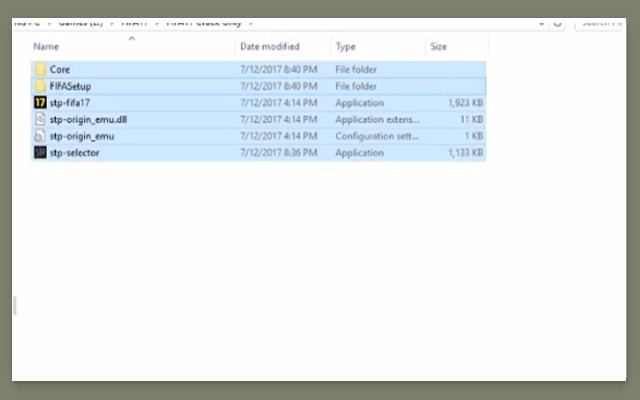
Task: Click the refresh button beside address bar
Action: [558, 24]
